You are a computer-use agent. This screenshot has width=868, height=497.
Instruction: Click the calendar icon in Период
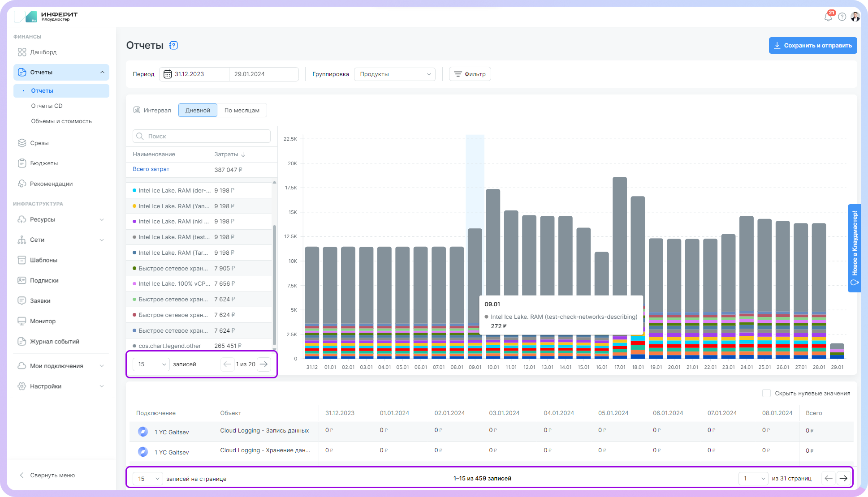point(168,74)
